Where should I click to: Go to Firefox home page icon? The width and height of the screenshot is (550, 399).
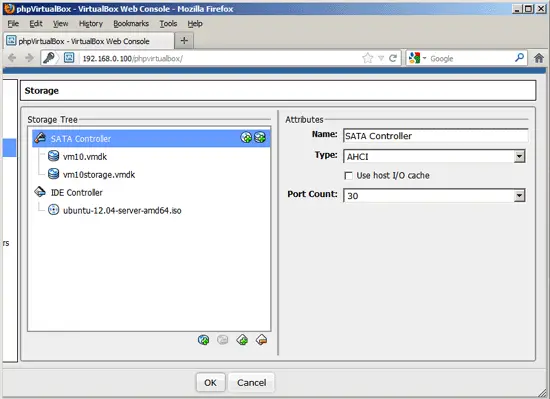tap(539, 58)
